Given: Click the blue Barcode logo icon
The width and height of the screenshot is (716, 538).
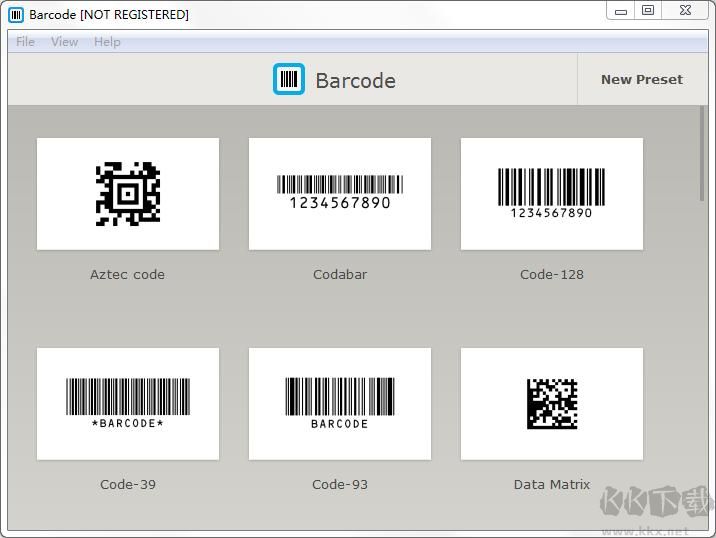Looking at the screenshot, I should coord(289,79).
